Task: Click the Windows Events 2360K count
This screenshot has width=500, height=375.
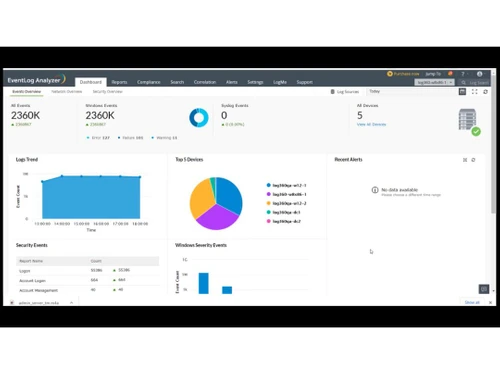Action: pos(100,115)
